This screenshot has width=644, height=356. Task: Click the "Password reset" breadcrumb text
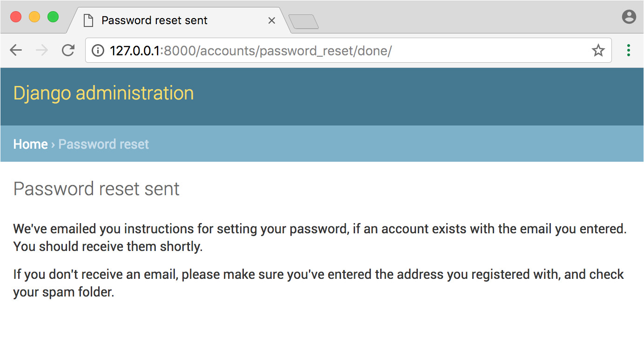[103, 144]
